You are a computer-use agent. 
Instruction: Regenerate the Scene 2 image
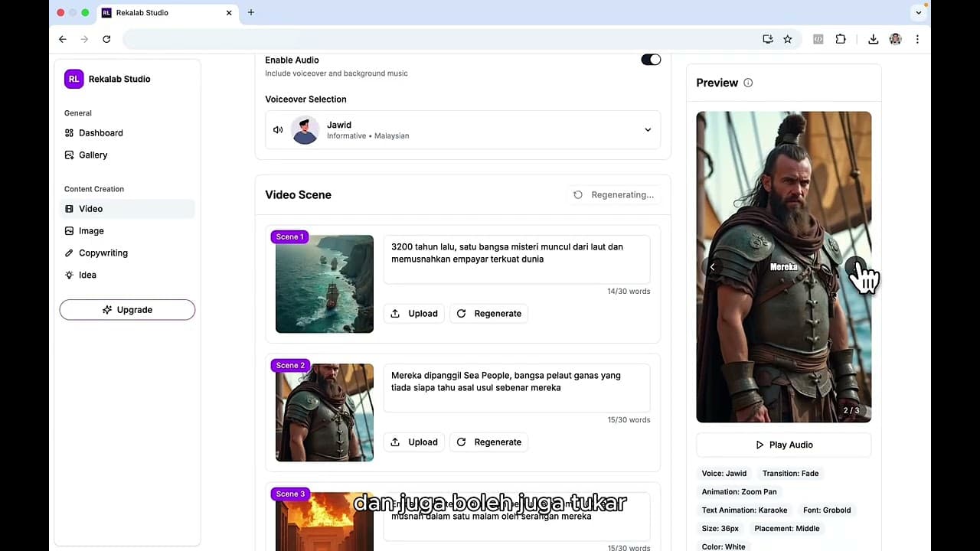coord(488,442)
